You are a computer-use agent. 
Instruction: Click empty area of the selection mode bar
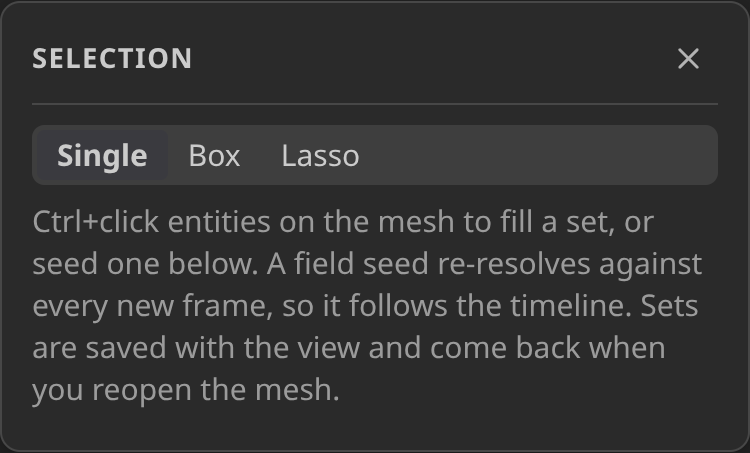tap(540, 155)
